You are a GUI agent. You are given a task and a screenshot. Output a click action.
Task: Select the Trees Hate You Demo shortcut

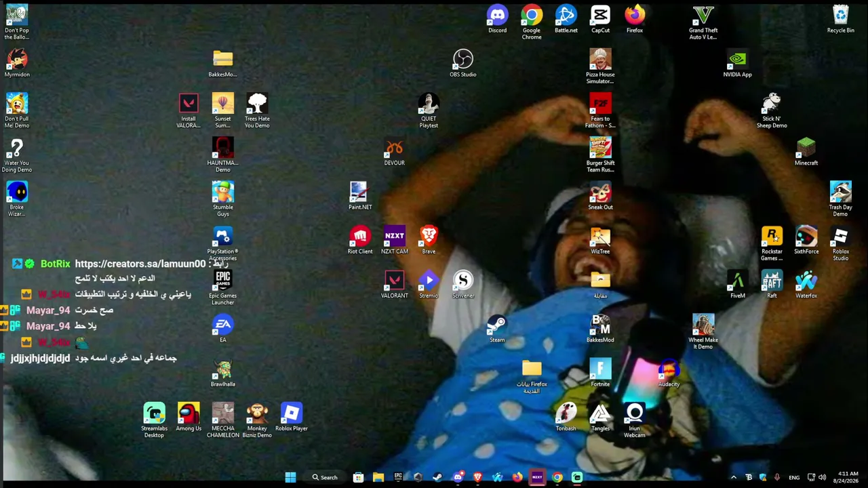click(257, 111)
